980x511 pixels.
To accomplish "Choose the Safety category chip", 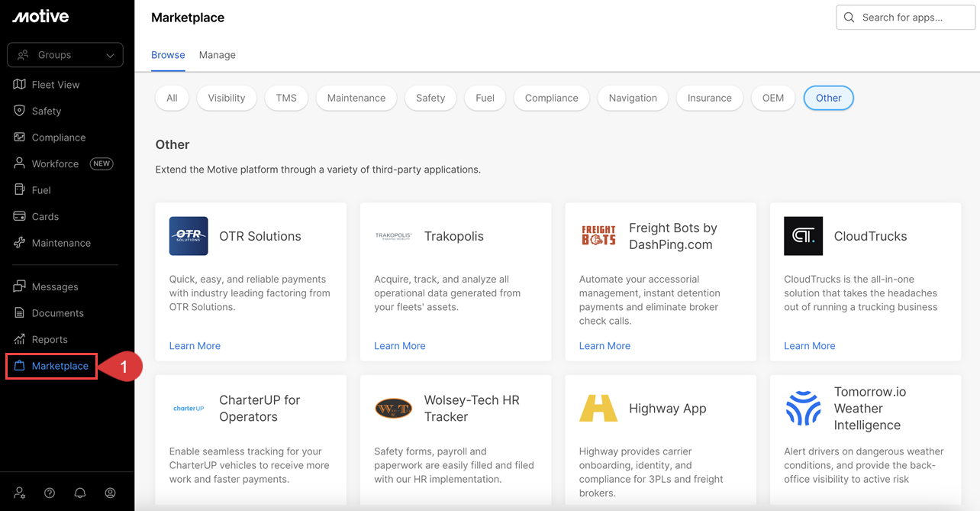I will [430, 98].
